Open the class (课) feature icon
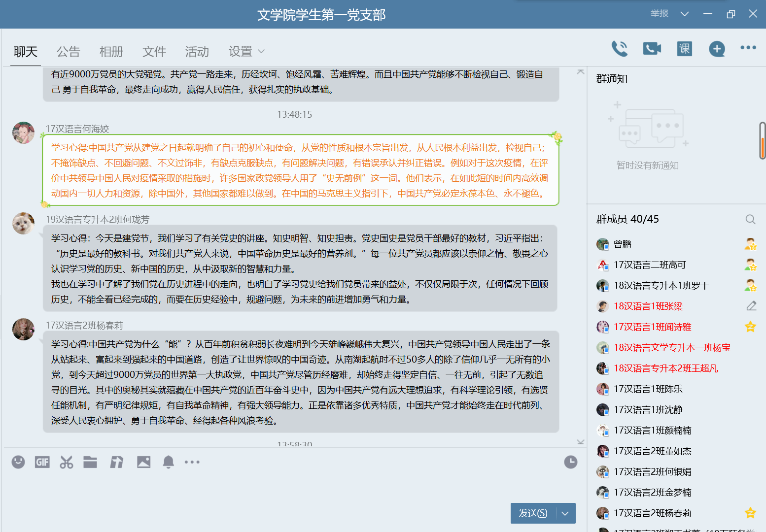766x532 pixels. (684, 48)
